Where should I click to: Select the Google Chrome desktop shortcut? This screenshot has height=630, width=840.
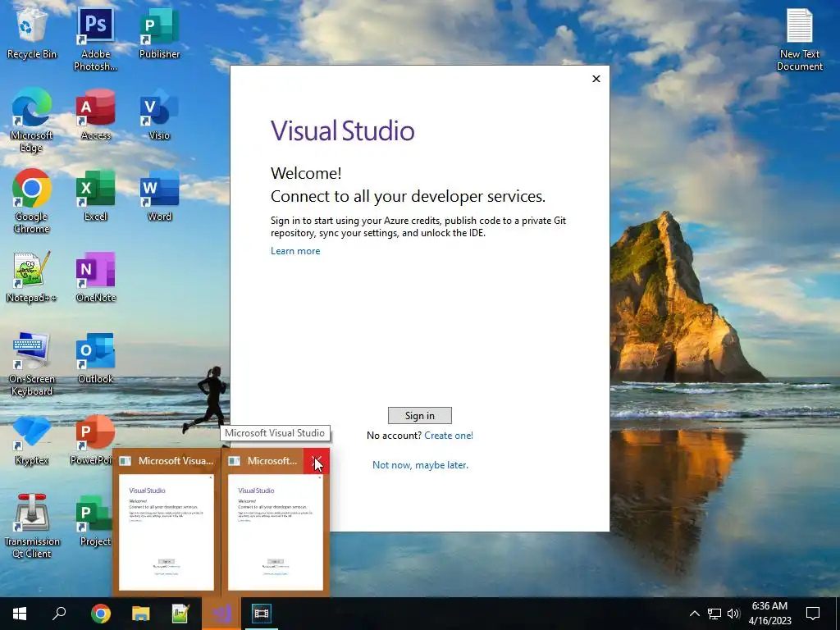pyautogui.click(x=32, y=202)
